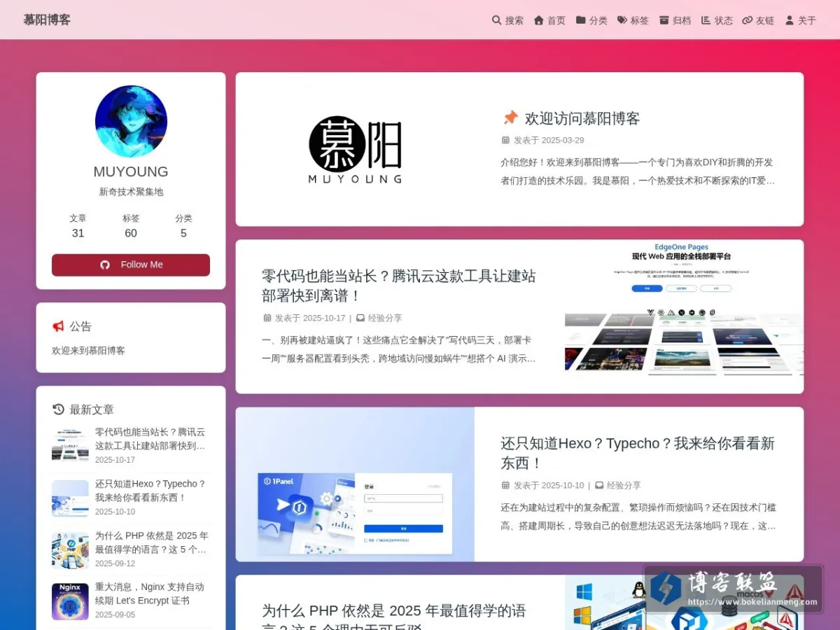This screenshot has width=840, height=630.
Task: Click the history icon beside 最新文章
Action: coord(58,409)
